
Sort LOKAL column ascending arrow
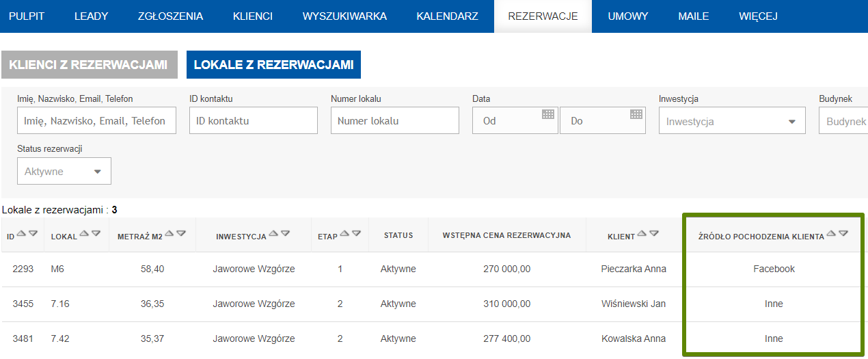(84, 234)
